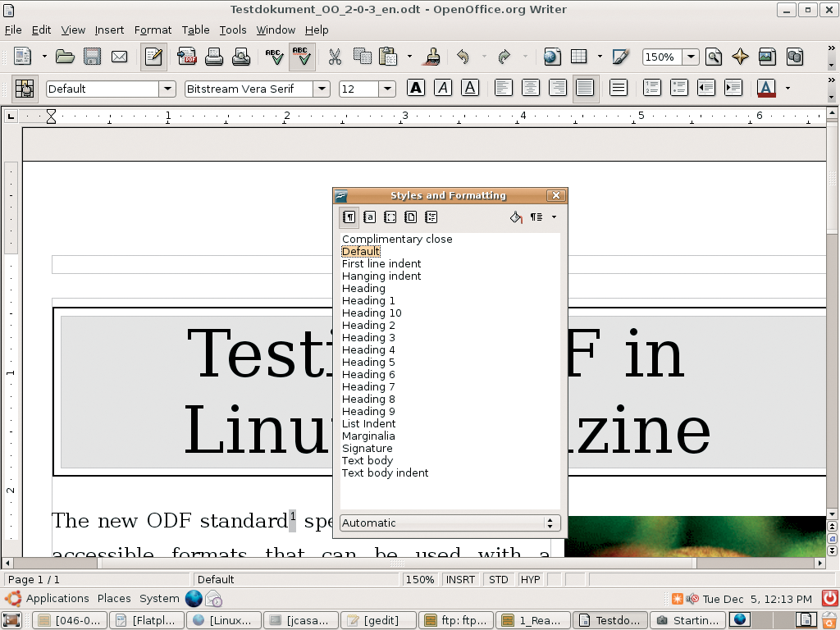Open the Automatic style filter dropdown
Image resolution: width=840 pixels, height=630 pixels.
tap(450, 523)
